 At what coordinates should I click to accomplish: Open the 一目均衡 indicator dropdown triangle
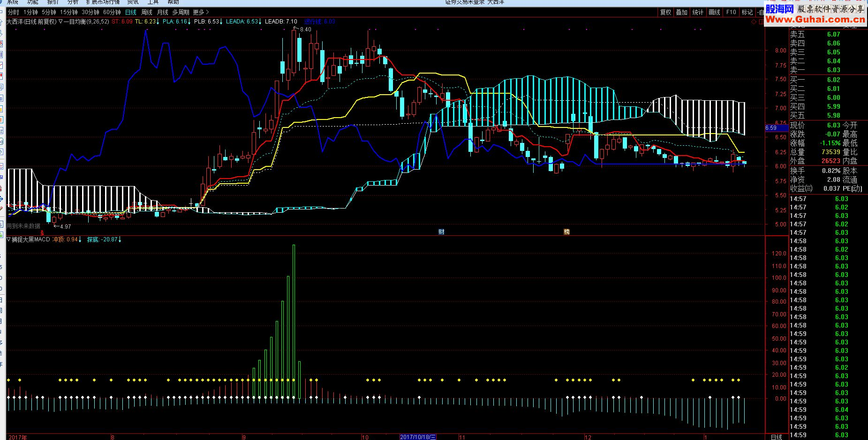pos(60,22)
